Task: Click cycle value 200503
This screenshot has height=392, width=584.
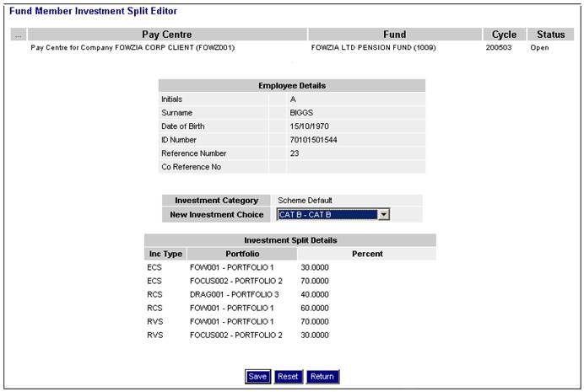Action: (499, 47)
